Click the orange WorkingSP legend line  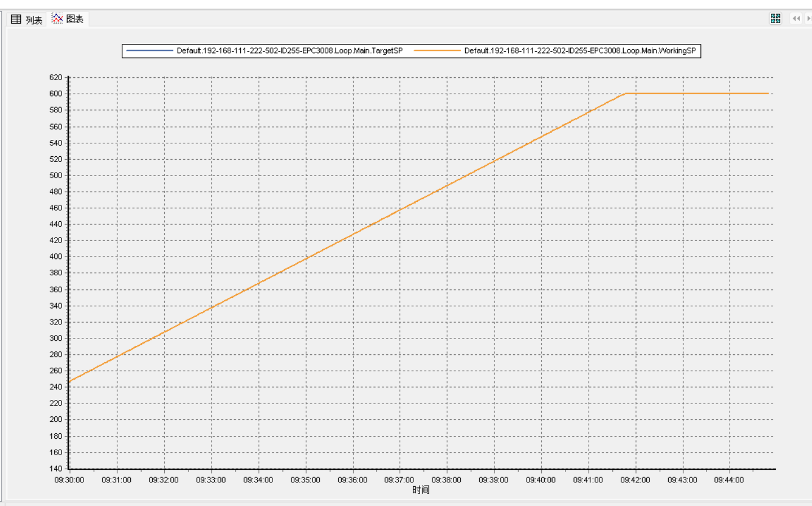(x=437, y=51)
